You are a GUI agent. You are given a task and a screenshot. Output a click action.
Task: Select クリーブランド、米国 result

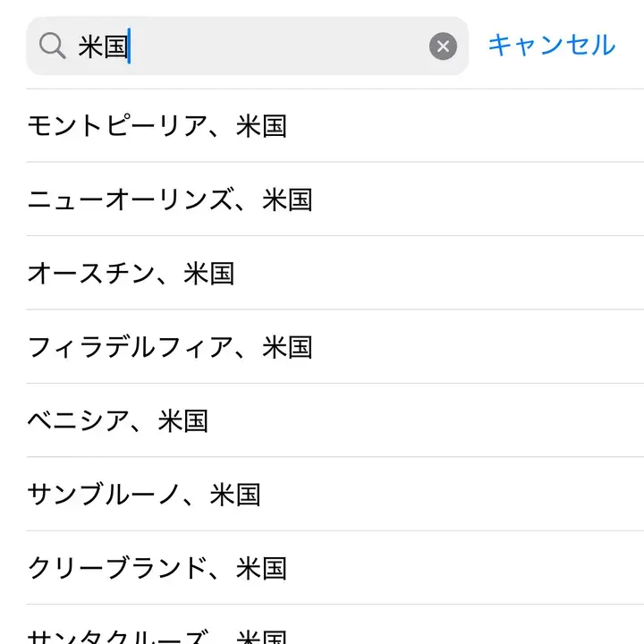157,568
